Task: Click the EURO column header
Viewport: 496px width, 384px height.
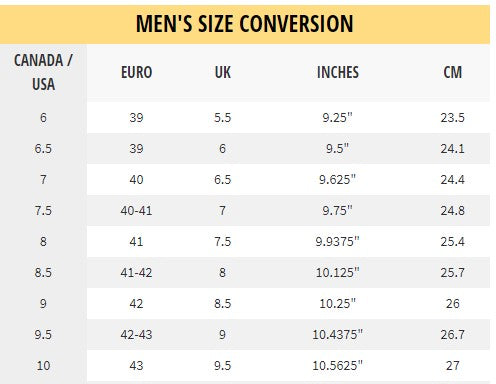Action: 136,72
